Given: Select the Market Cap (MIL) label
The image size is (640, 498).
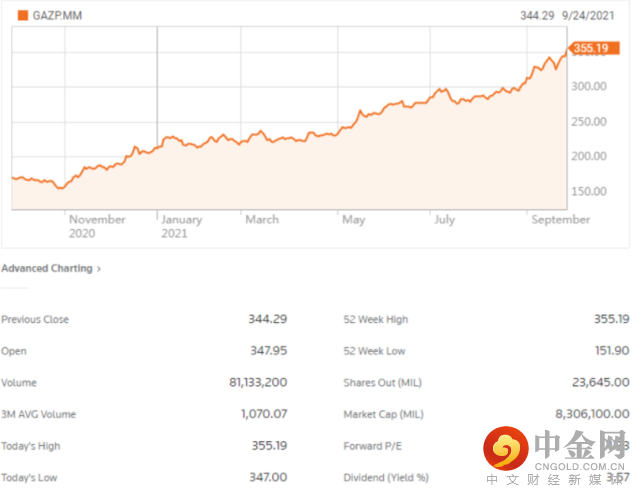Looking at the screenshot, I should coord(383,414).
